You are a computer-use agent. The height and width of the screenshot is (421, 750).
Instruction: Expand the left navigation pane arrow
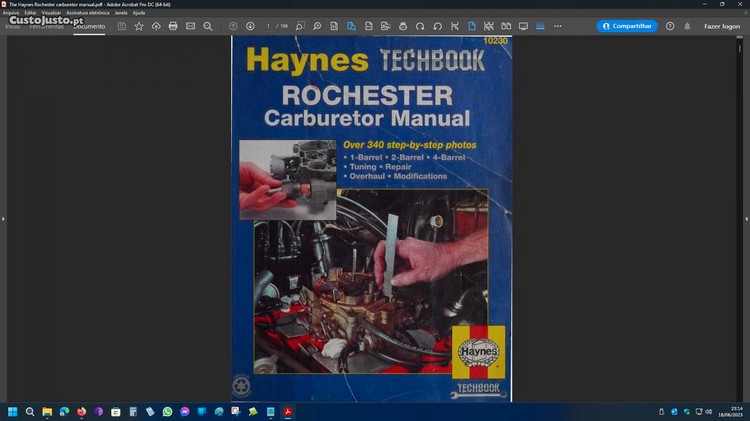[x=3, y=218]
